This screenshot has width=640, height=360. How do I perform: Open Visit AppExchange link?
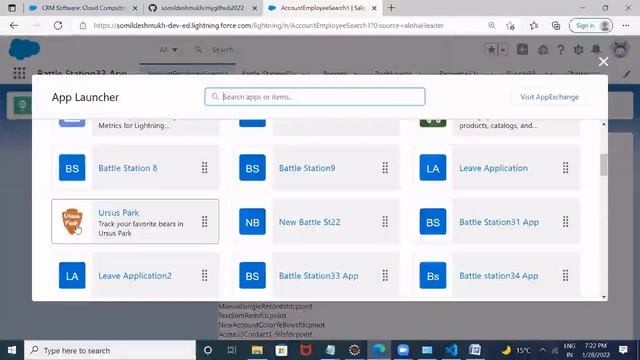click(549, 97)
